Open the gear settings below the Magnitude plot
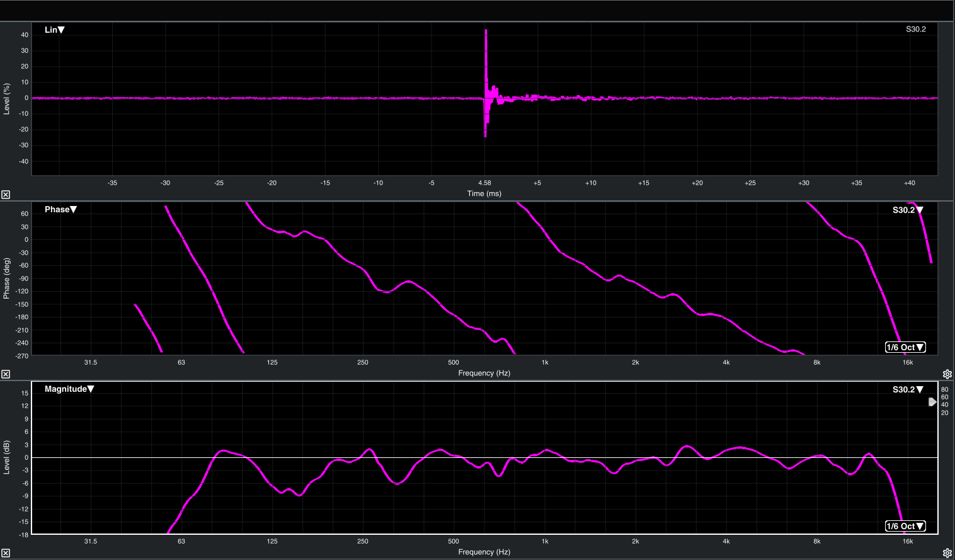955x560 pixels. tap(947, 553)
